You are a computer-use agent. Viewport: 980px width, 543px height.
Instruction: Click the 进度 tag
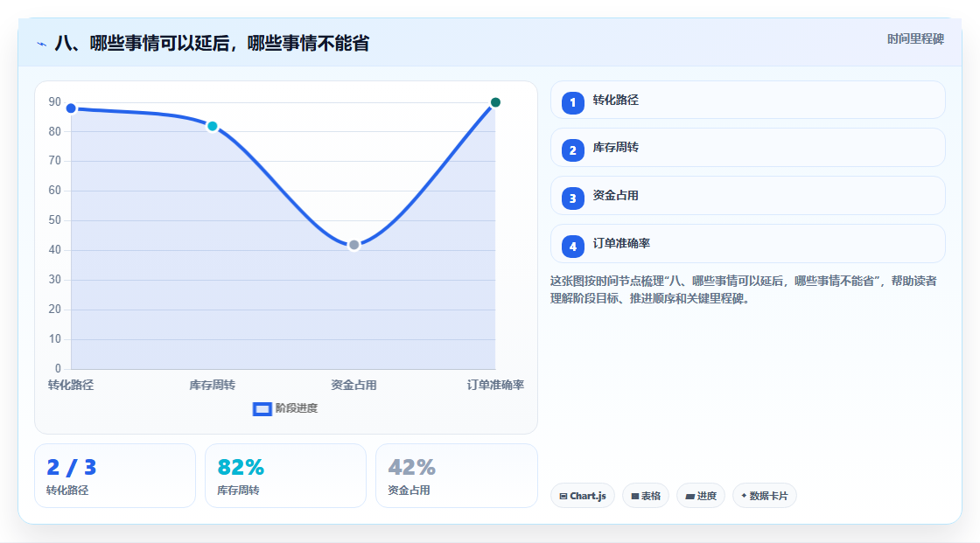(x=701, y=496)
